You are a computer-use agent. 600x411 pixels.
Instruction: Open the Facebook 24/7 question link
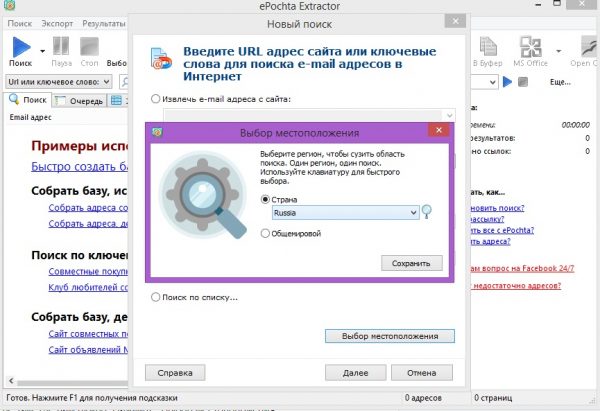coord(523,268)
